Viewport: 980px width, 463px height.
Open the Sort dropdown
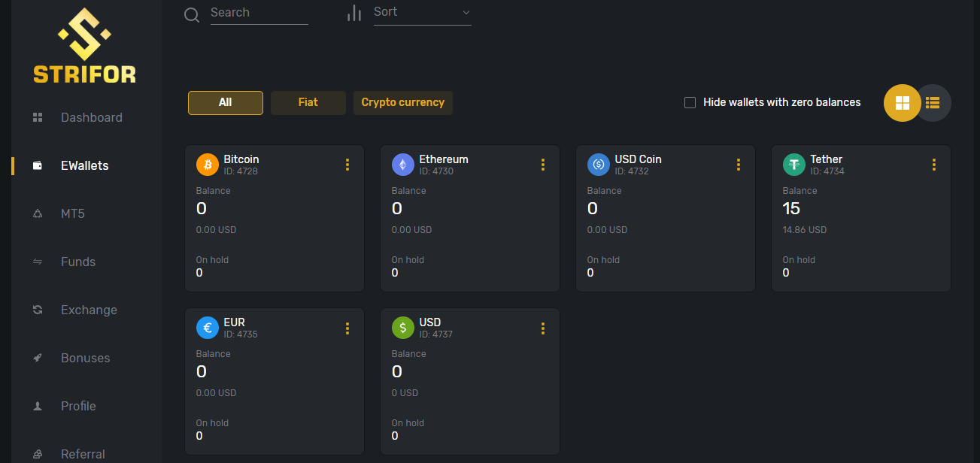pos(422,13)
